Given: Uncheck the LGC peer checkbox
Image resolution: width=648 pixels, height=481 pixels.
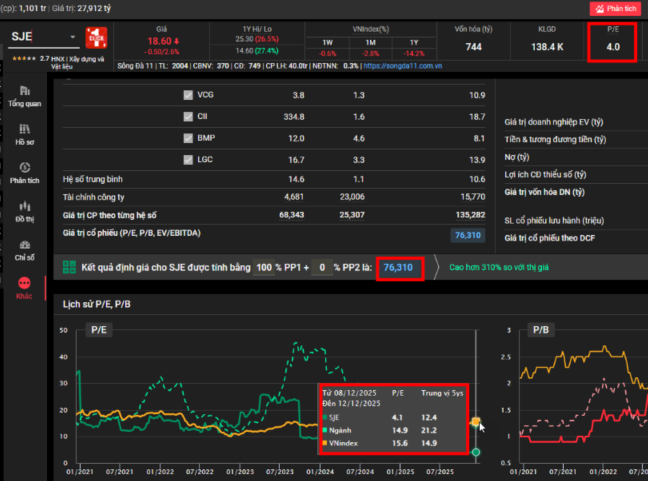Looking at the screenshot, I should (188, 160).
